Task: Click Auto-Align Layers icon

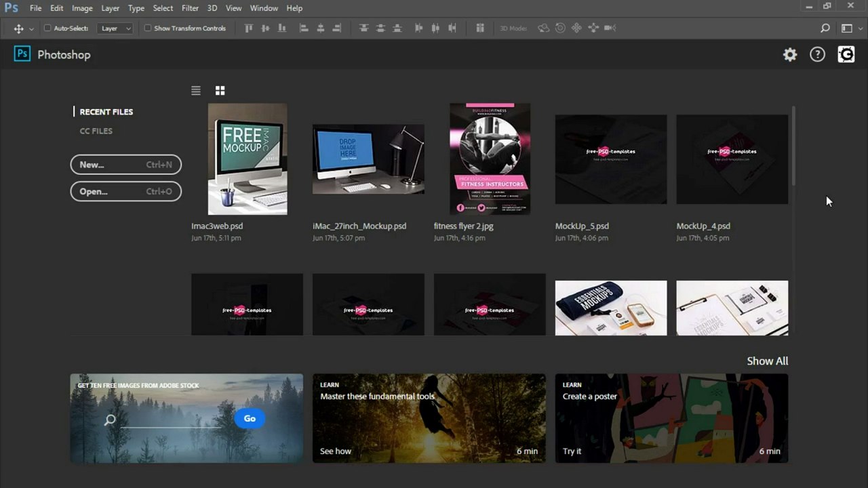Action: pos(480,28)
